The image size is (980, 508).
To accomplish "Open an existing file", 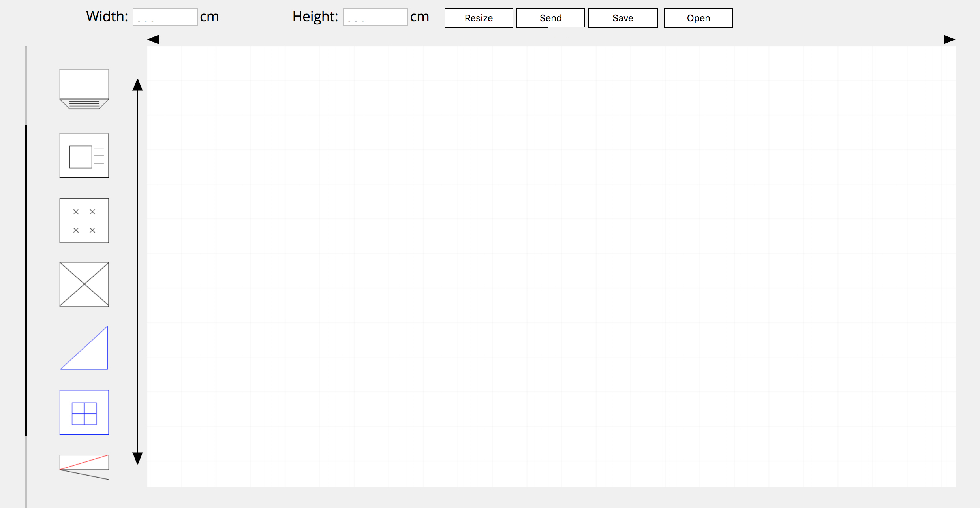I will [698, 18].
